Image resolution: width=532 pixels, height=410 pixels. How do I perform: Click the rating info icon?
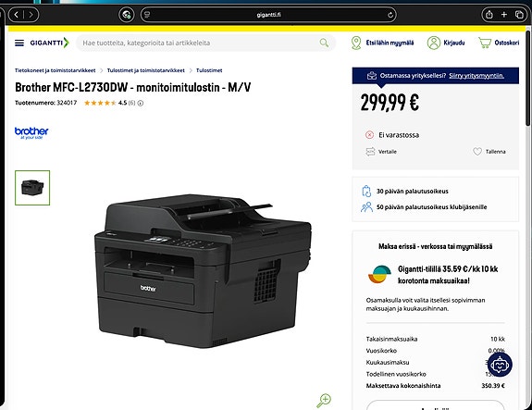140,103
